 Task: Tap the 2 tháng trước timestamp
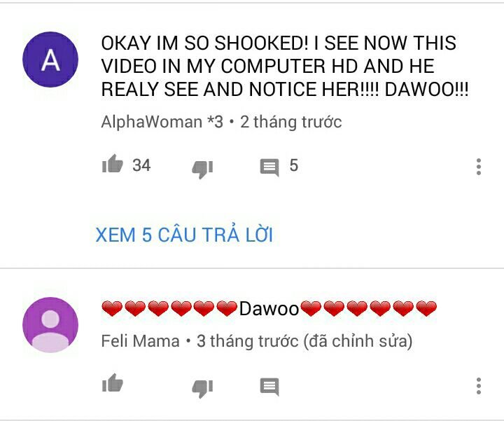pyautogui.click(x=291, y=122)
